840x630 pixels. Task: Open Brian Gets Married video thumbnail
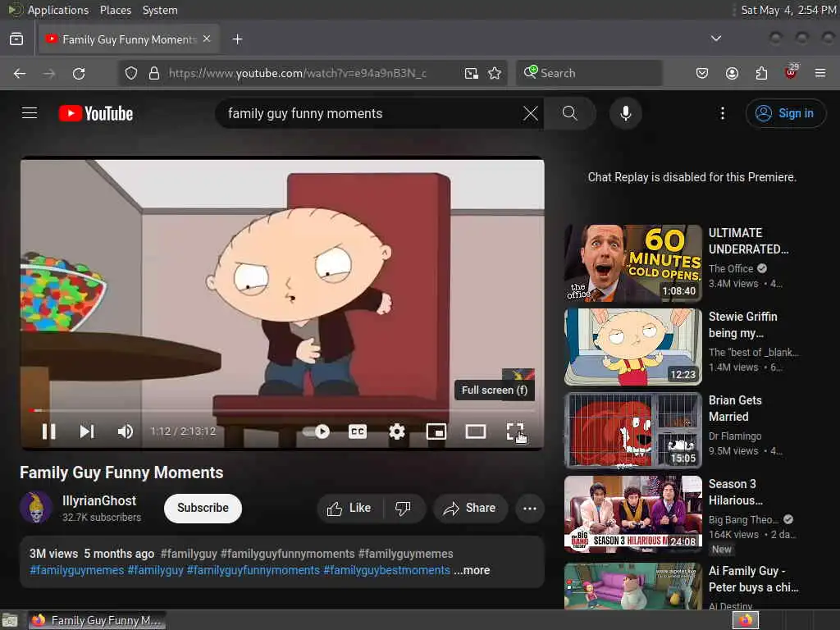pyautogui.click(x=632, y=430)
